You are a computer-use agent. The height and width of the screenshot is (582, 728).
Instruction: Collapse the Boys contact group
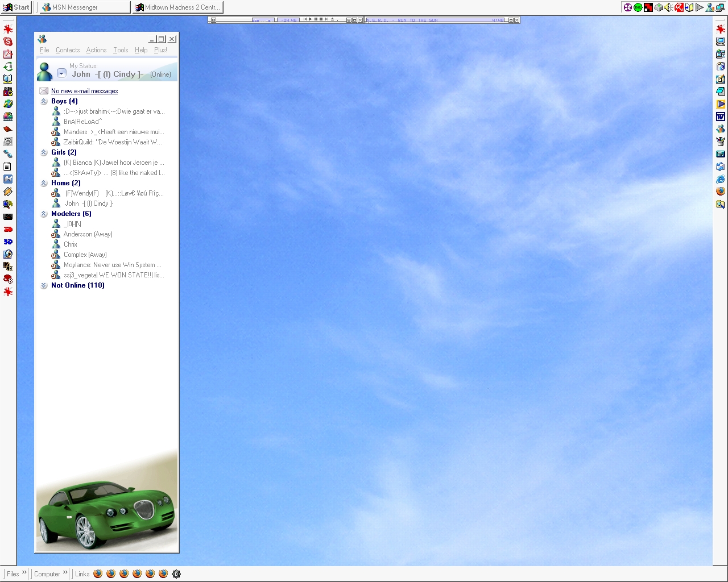coord(44,101)
